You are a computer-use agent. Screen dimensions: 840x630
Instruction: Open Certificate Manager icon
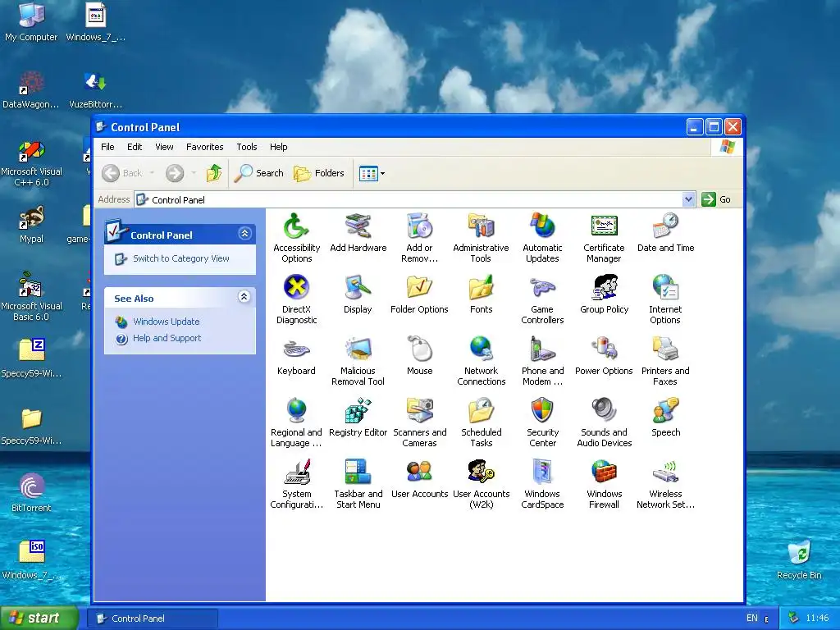(604, 238)
